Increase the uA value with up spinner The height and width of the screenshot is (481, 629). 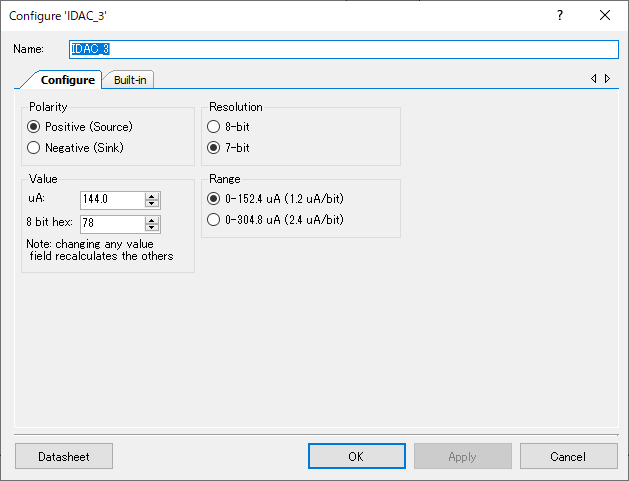point(152,196)
